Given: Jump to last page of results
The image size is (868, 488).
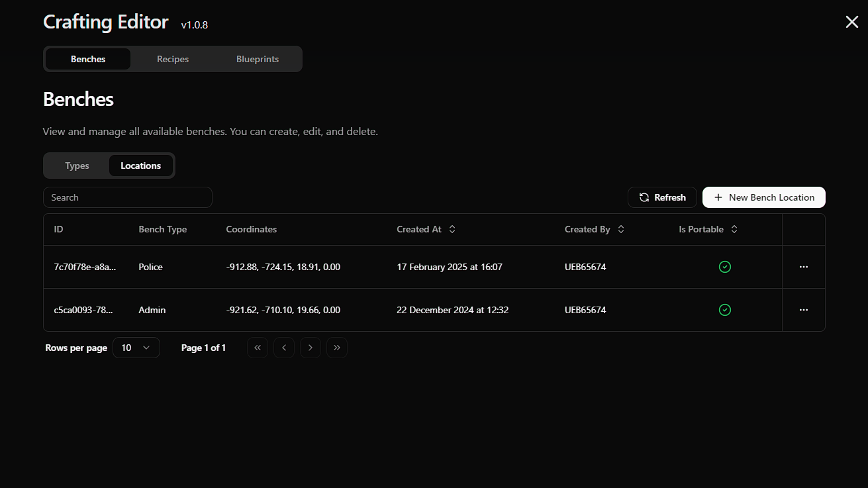Looking at the screenshot, I should point(337,348).
